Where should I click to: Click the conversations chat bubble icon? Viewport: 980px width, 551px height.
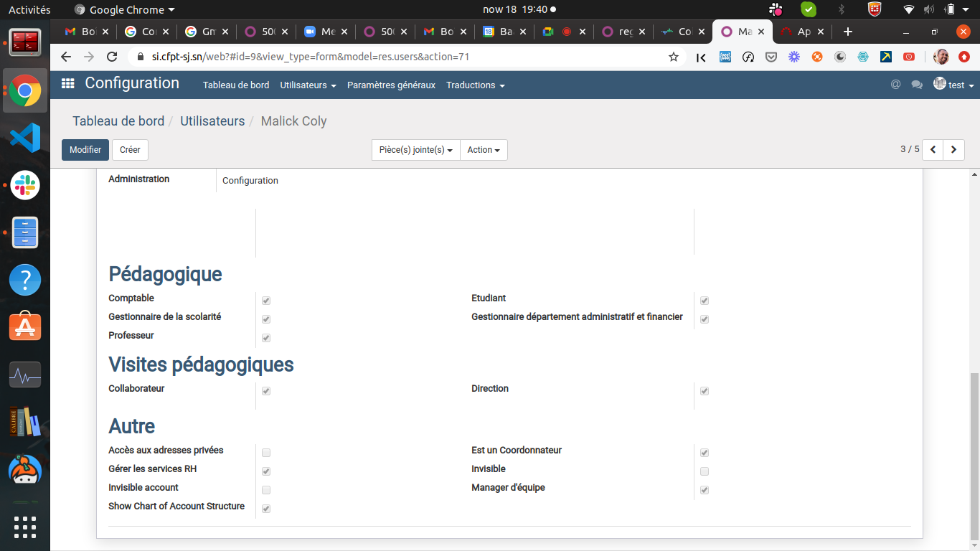[x=916, y=85]
